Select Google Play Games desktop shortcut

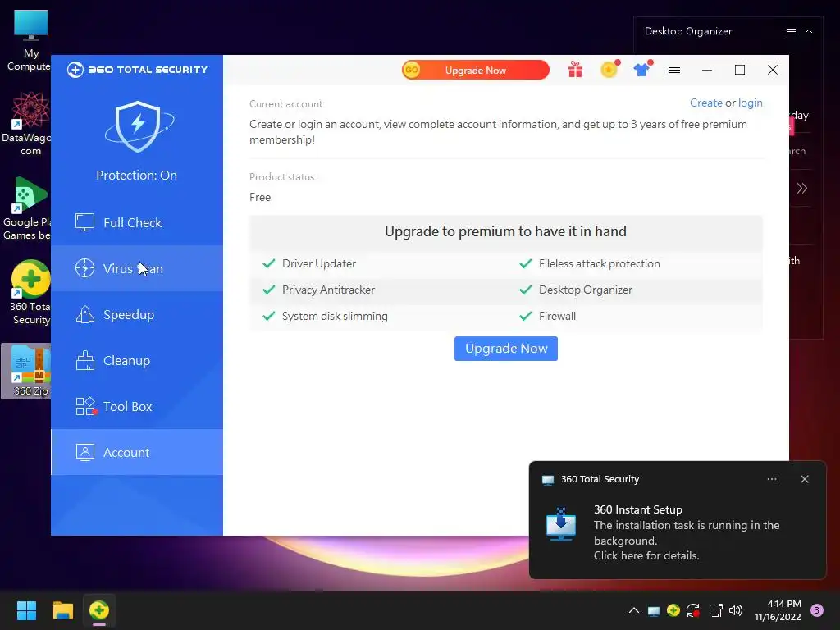pos(28,208)
